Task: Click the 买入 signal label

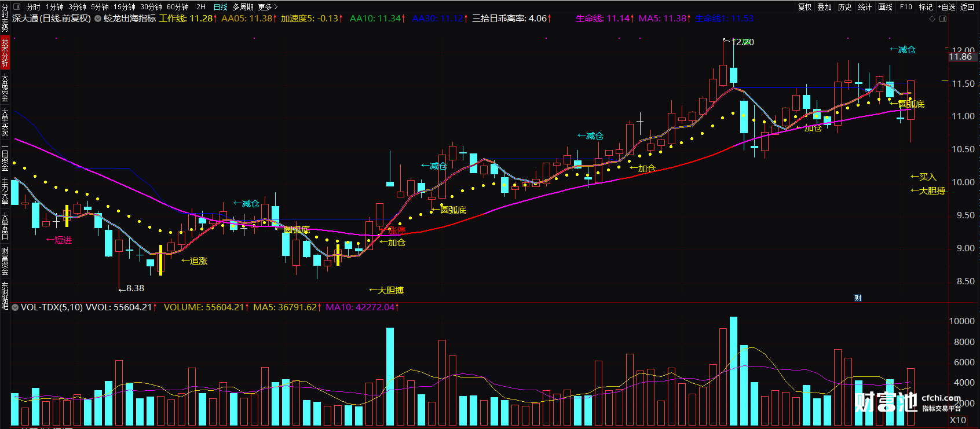Action: pyautogui.click(x=923, y=177)
